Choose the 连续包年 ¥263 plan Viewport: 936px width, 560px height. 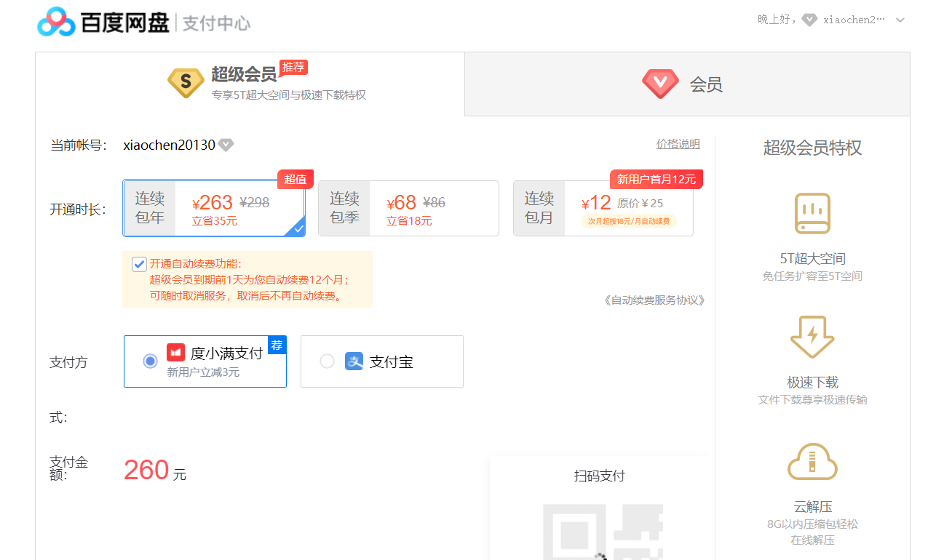click(214, 208)
